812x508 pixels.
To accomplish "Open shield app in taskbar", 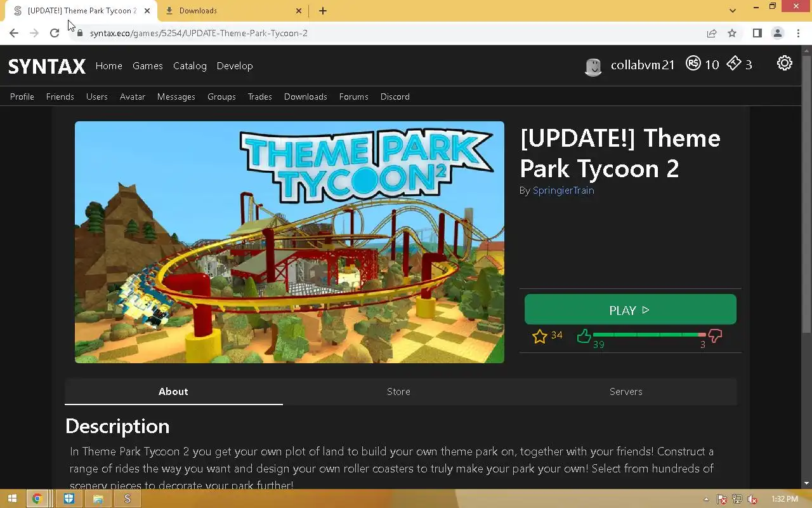I will pyautogui.click(x=69, y=499).
